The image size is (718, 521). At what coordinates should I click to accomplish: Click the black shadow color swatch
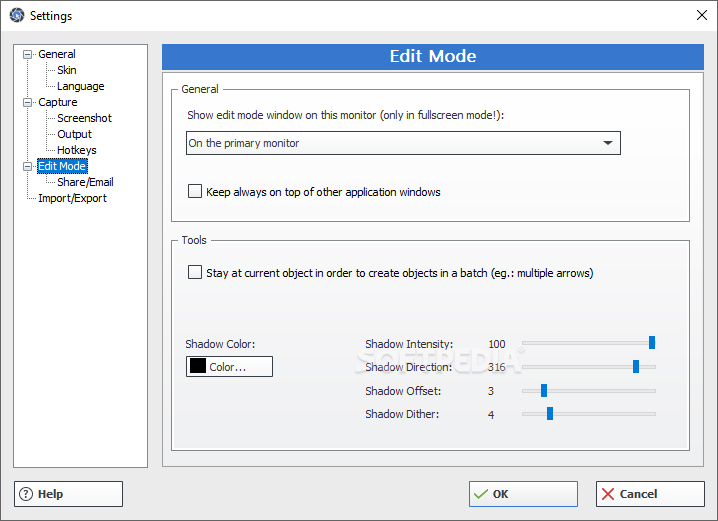(x=198, y=366)
